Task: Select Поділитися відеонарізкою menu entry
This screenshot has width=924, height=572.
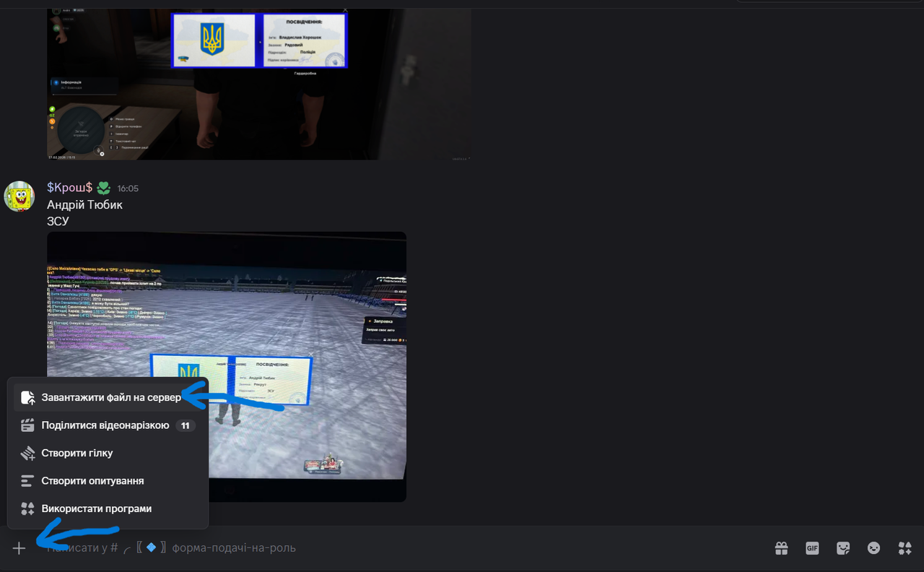Action: tap(108, 425)
